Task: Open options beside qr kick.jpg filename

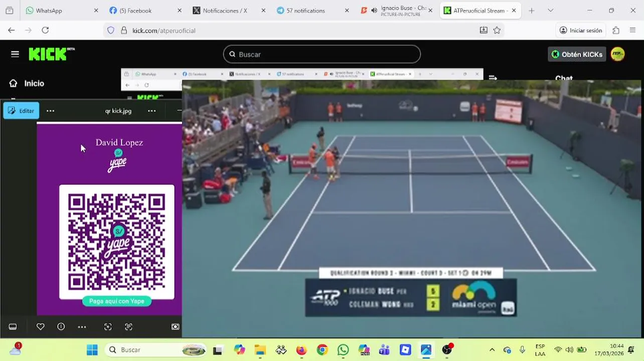Action: (152, 111)
